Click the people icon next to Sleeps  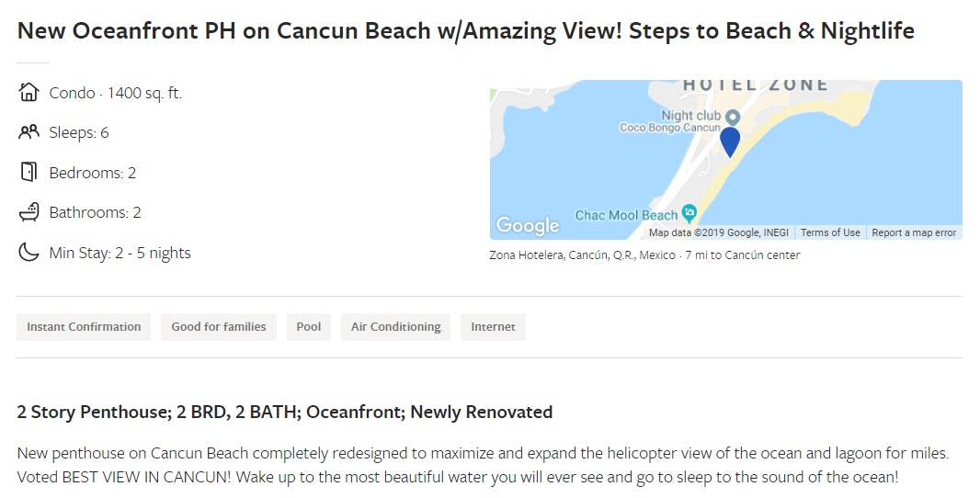click(28, 131)
